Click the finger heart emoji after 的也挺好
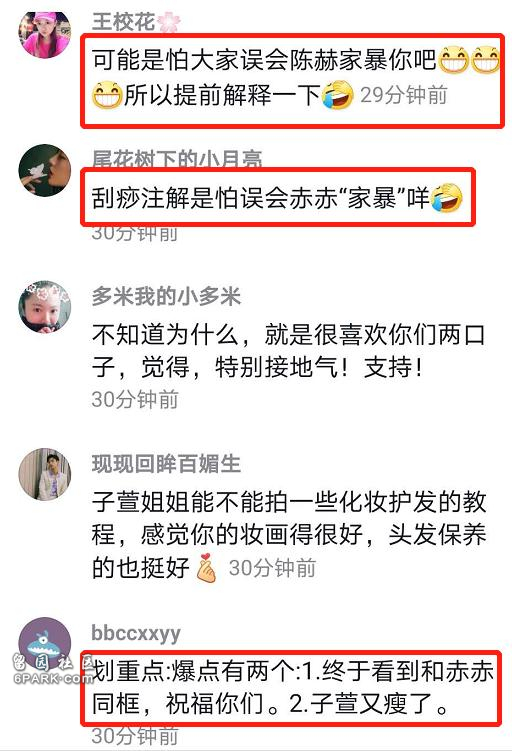 [206, 568]
